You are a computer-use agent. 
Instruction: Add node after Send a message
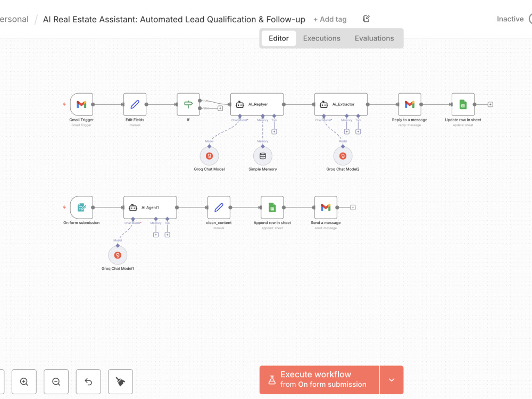pos(353,207)
